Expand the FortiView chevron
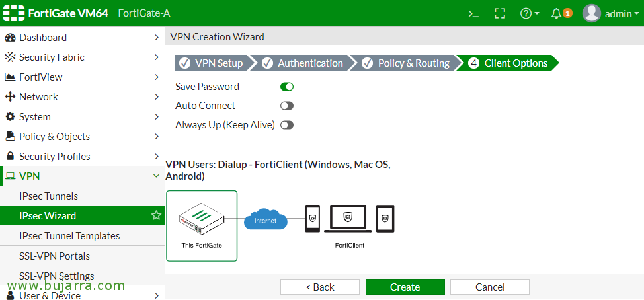 point(157,77)
